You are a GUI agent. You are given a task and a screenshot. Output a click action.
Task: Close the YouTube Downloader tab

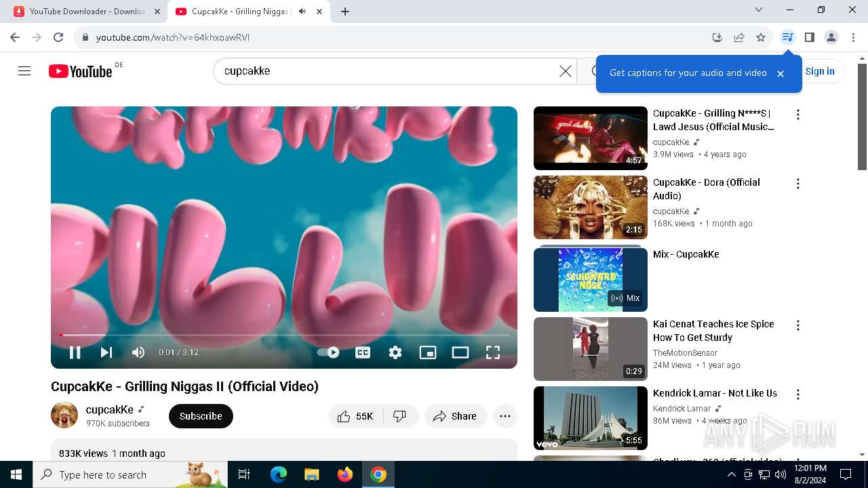[x=157, y=12]
